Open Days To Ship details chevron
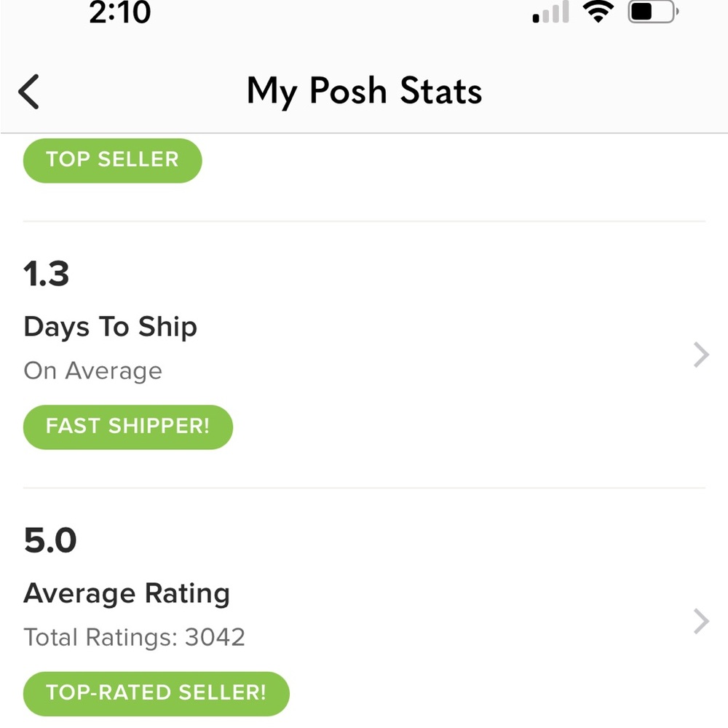Image resolution: width=728 pixels, height=728 pixels. click(x=701, y=355)
